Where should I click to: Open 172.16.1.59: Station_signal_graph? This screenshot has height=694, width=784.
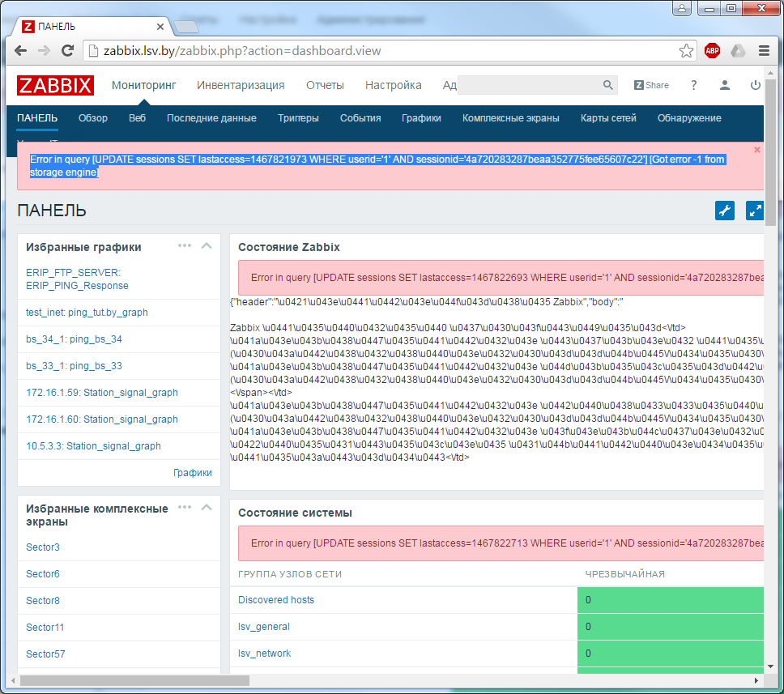(x=102, y=393)
